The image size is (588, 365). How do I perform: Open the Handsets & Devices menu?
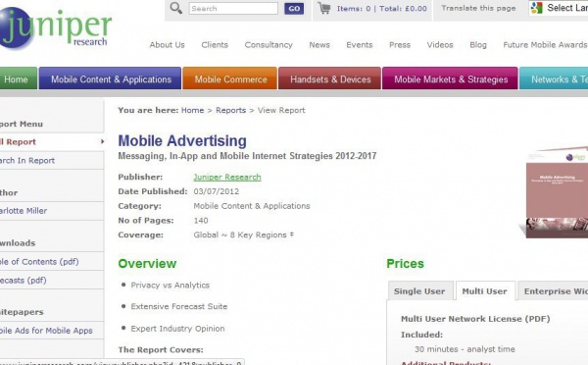(330, 78)
